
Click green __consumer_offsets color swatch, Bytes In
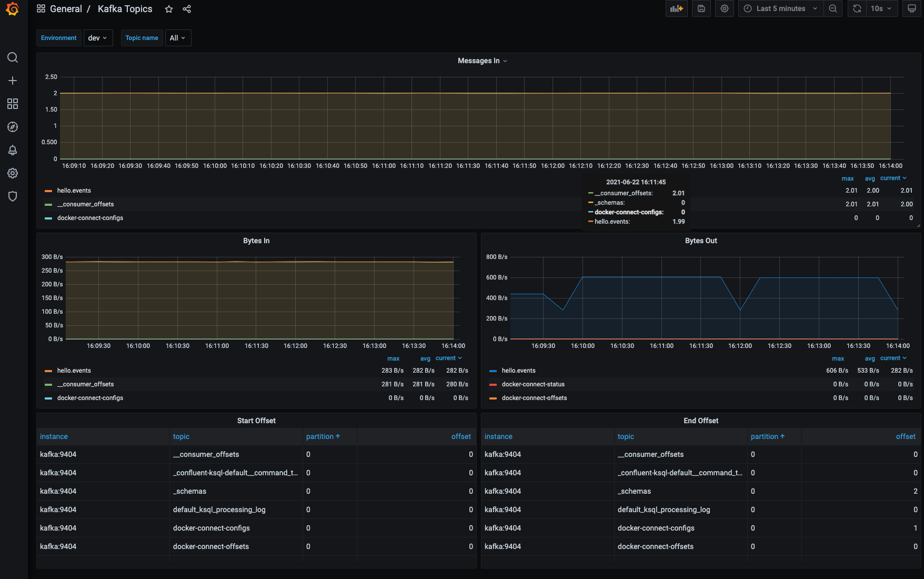(x=48, y=384)
